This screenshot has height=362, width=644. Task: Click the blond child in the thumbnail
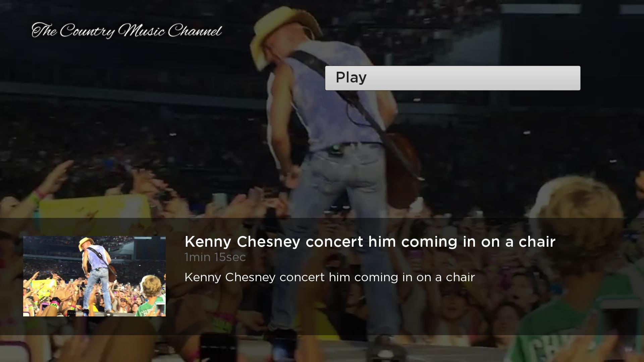point(152,295)
